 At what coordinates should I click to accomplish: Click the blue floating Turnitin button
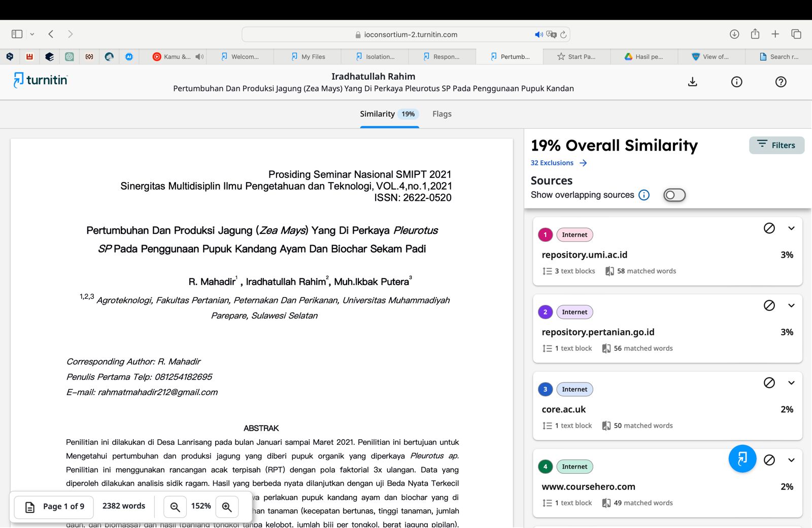tap(742, 459)
